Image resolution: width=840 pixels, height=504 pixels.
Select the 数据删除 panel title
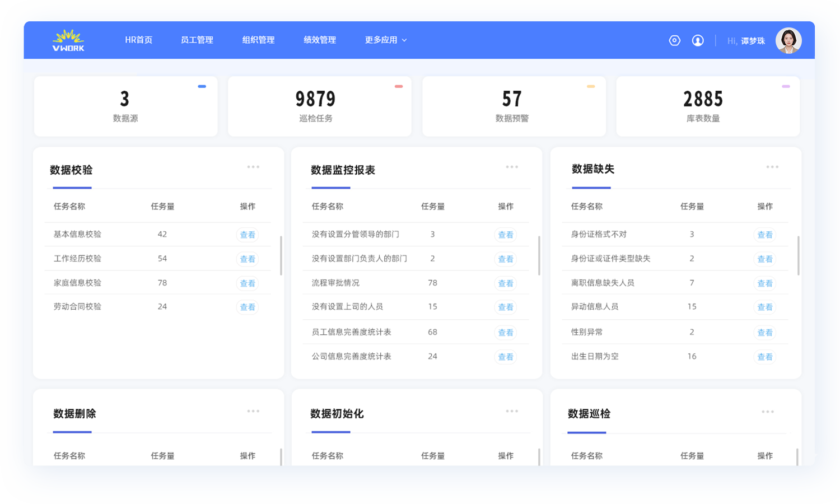point(74,414)
